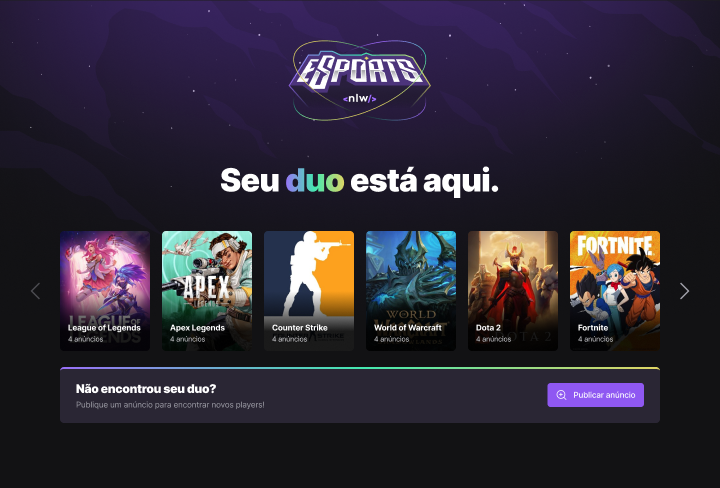Image resolution: width=720 pixels, height=488 pixels.
Task: Select the Counter Strike game card
Action: click(309, 291)
